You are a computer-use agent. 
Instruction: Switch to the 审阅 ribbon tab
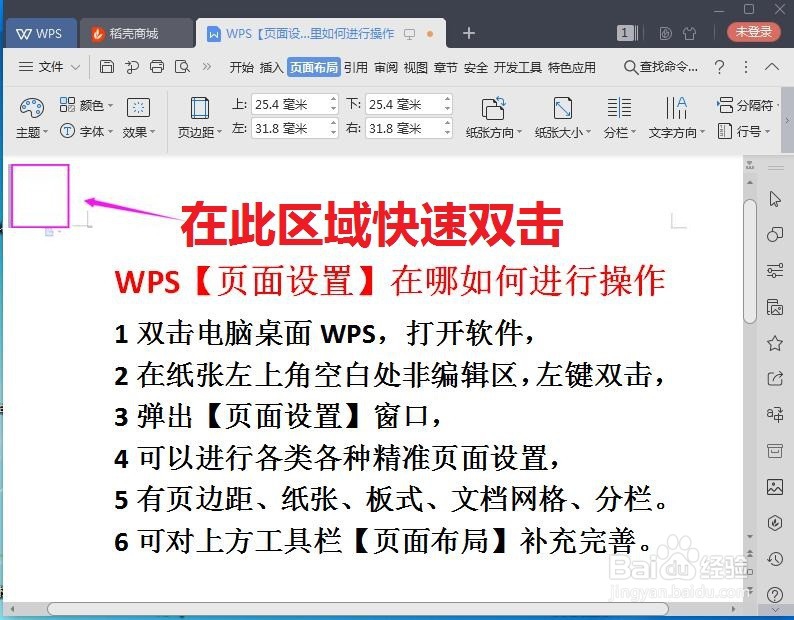point(386,67)
